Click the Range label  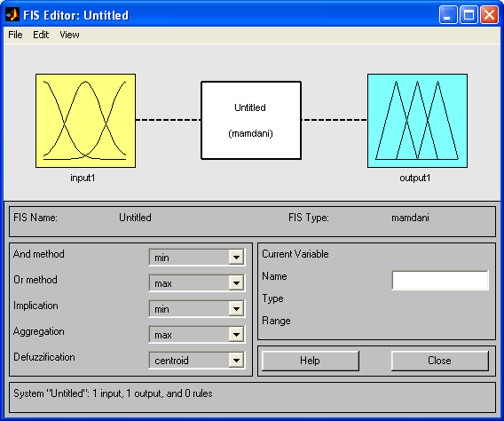pos(276,321)
